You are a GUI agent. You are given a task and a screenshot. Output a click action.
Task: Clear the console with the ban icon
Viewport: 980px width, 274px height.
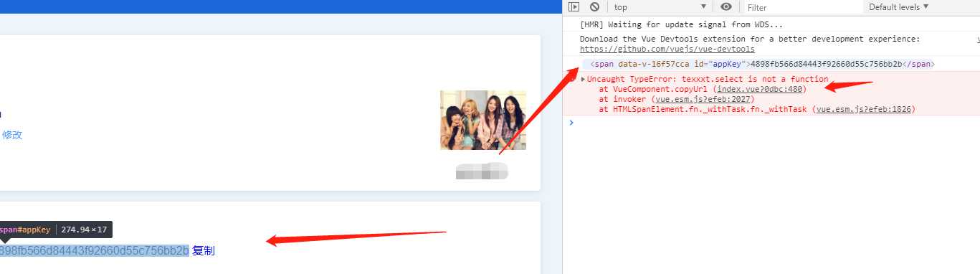(594, 6)
